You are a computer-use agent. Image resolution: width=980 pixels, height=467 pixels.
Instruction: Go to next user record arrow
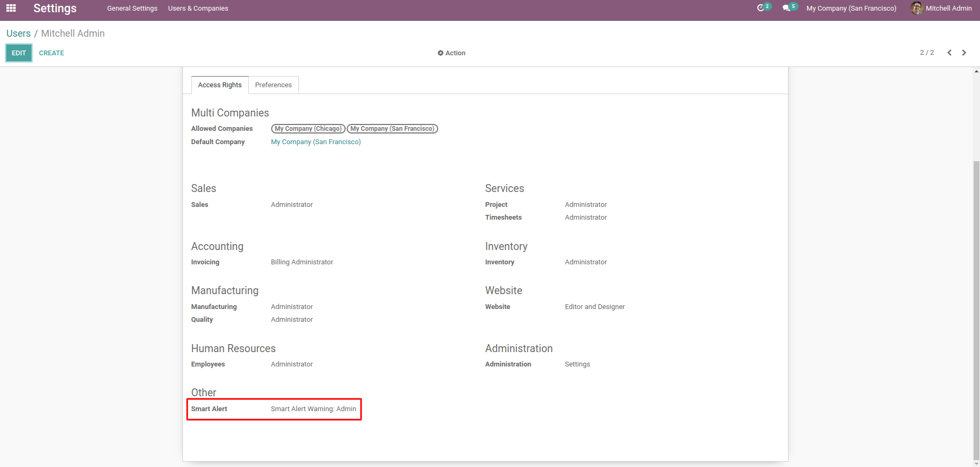(x=964, y=53)
